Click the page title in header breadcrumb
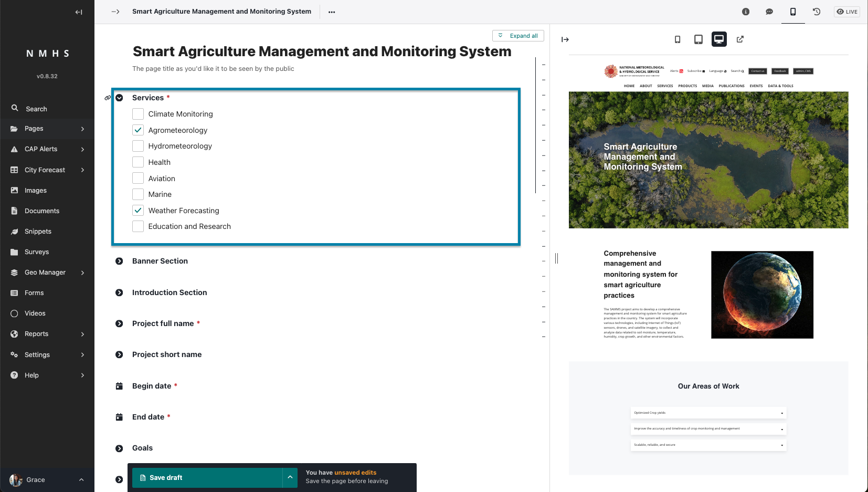868x492 pixels. (221, 12)
